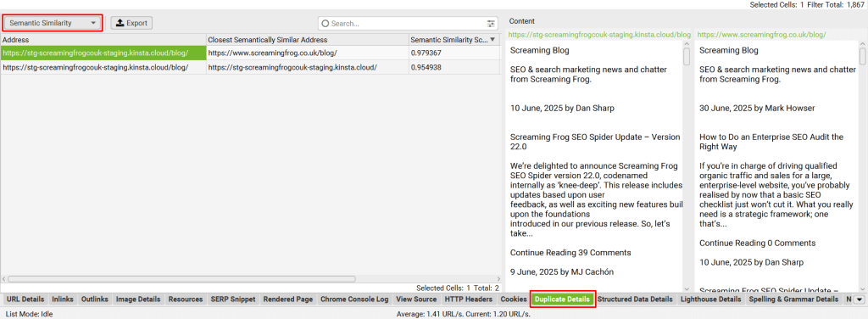Open the Structured Data Details tab

(x=635, y=299)
